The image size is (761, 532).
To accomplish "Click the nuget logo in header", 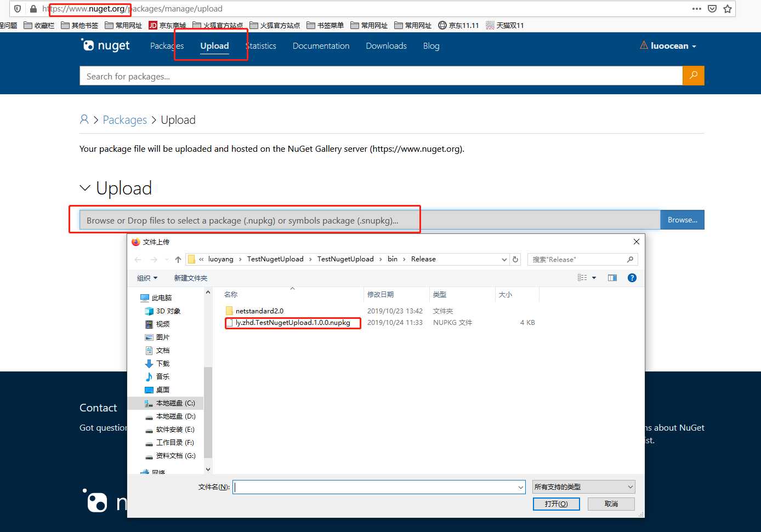I will click(105, 45).
